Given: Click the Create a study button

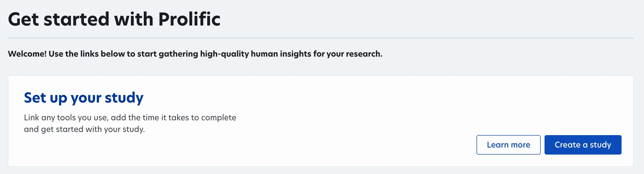Looking at the screenshot, I should tap(583, 145).
